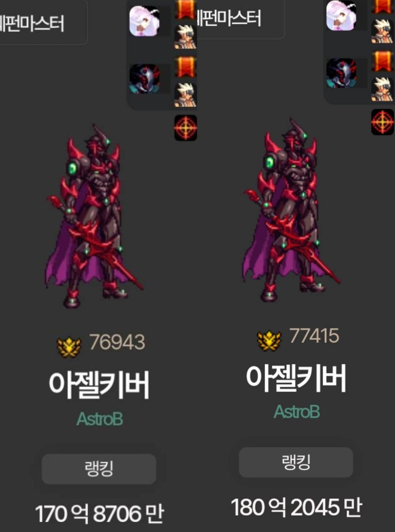Click the white-haired avatar icon in left panel
Screen dimensions: 395x532
pos(144,21)
